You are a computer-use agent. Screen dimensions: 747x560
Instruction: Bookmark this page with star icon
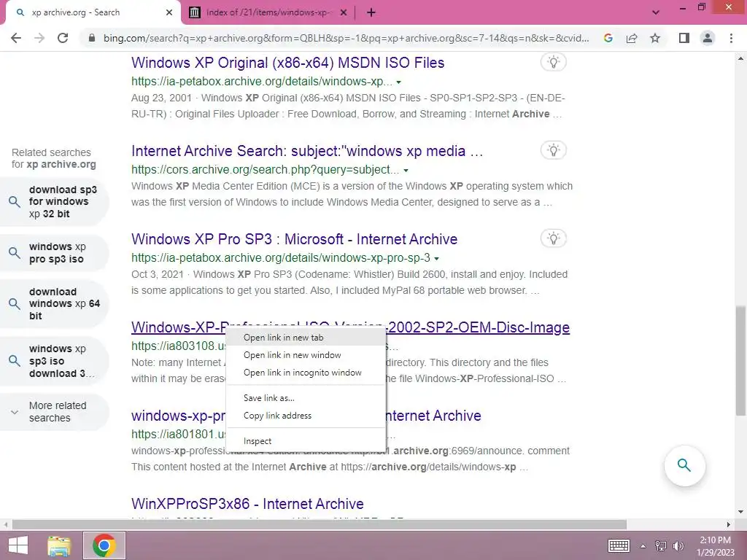point(655,38)
